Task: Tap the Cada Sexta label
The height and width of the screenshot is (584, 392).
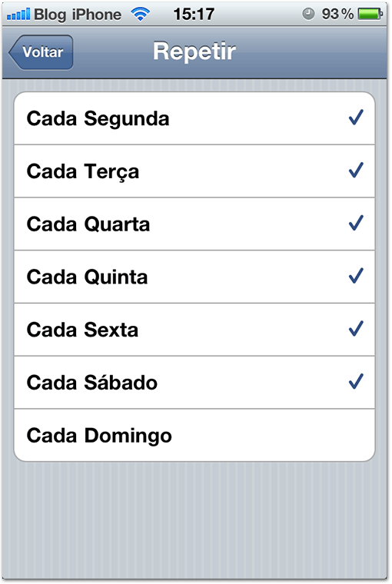Action: coord(82,330)
